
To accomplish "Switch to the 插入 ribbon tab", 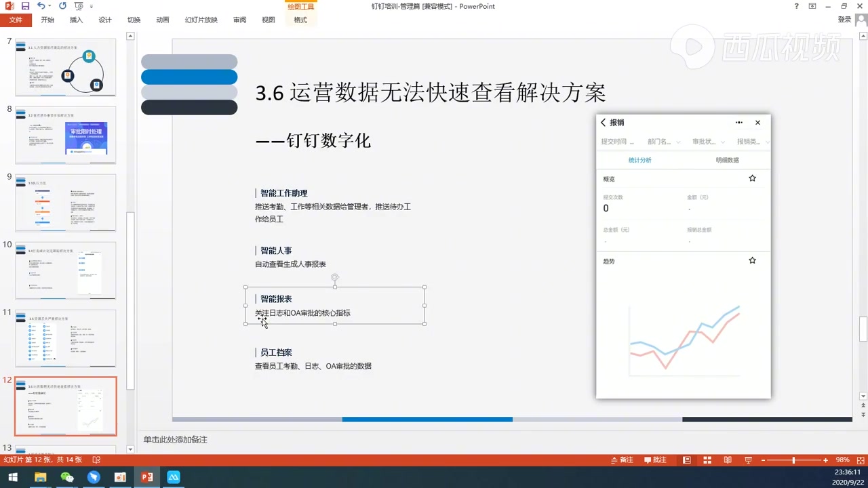I will click(76, 20).
